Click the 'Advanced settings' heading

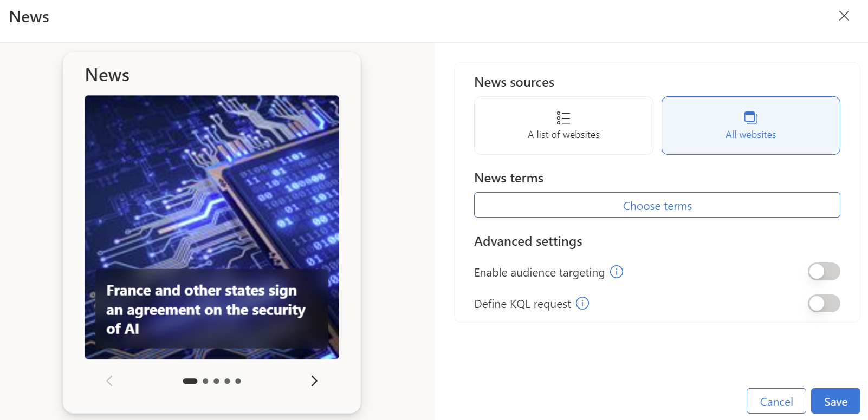[528, 241]
